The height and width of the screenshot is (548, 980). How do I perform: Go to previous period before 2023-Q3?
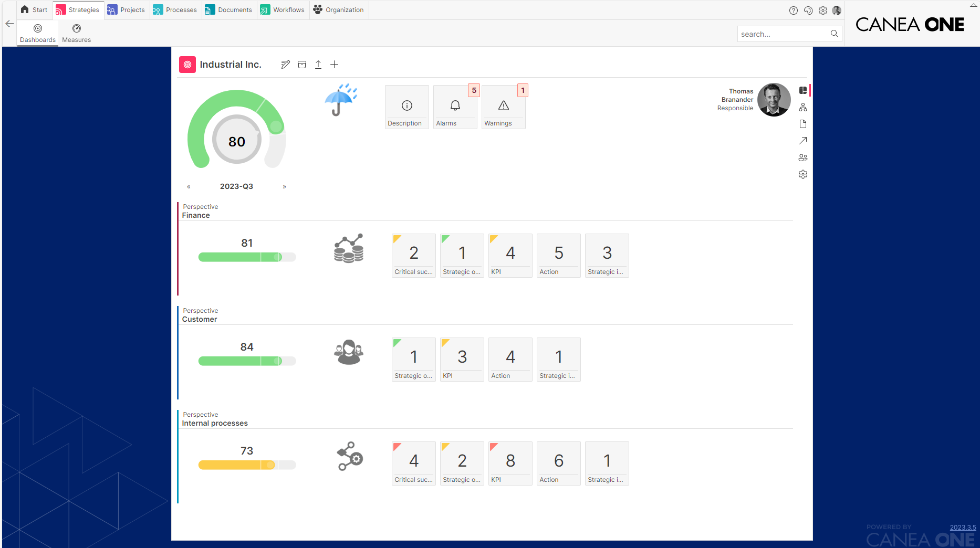189,187
